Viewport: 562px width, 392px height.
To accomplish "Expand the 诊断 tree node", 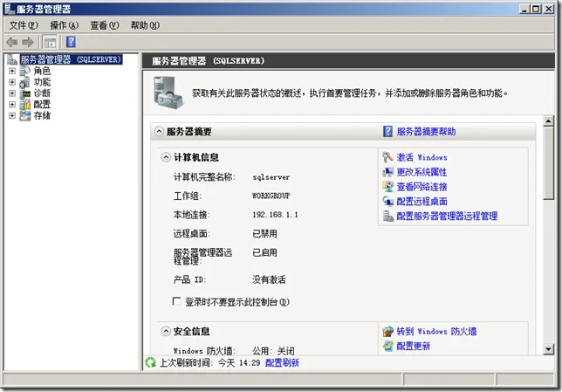I will (x=12, y=93).
